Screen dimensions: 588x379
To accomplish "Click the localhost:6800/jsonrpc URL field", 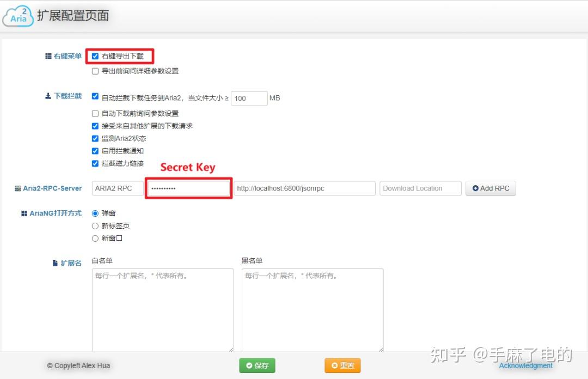I will coord(304,188).
